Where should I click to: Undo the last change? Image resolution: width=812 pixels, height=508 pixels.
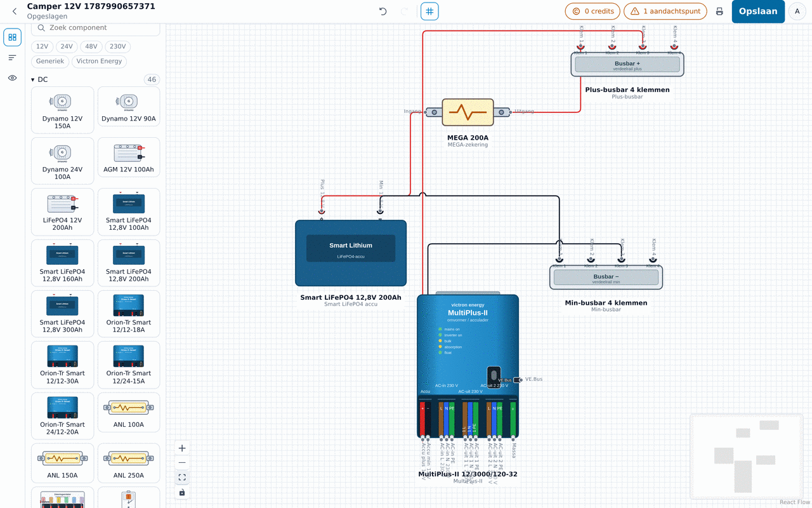tap(383, 11)
